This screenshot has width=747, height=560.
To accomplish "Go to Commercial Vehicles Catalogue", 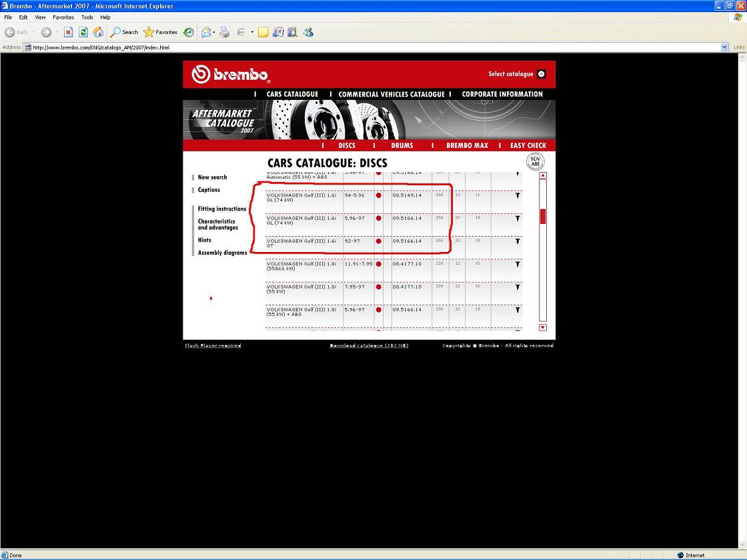I will [392, 94].
